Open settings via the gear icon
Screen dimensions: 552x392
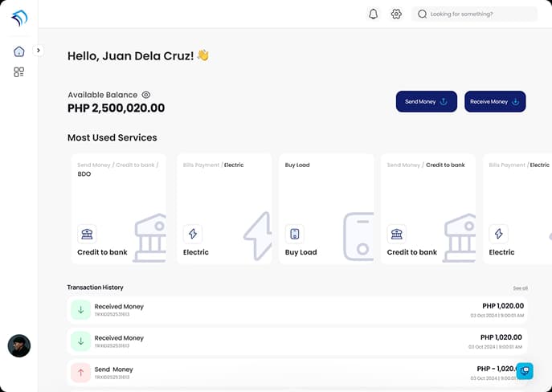click(x=396, y=14)
